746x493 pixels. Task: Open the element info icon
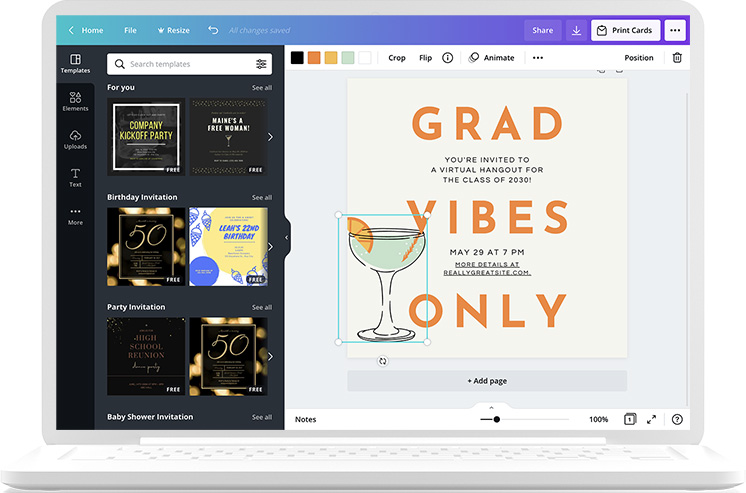click(x=447, y=58)
